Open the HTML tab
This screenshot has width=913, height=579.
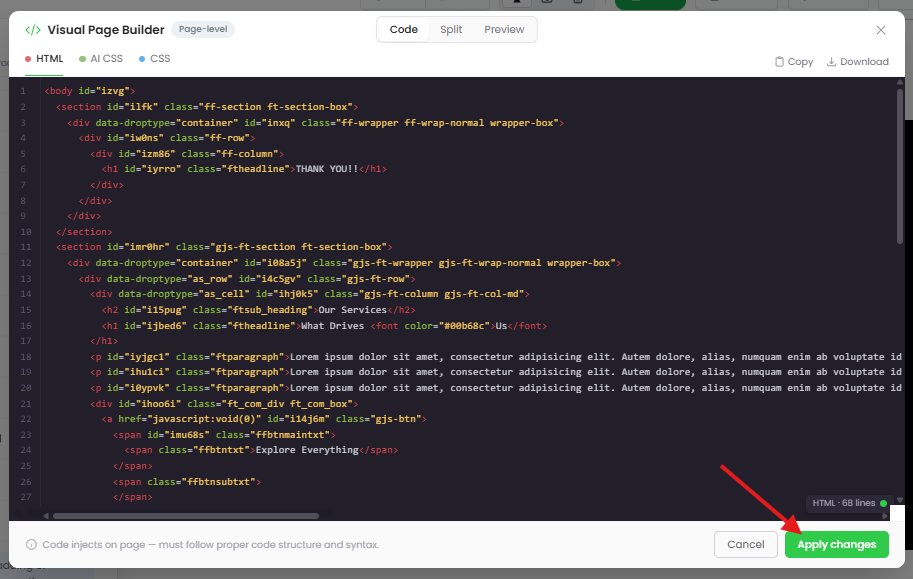click(44, 59)
